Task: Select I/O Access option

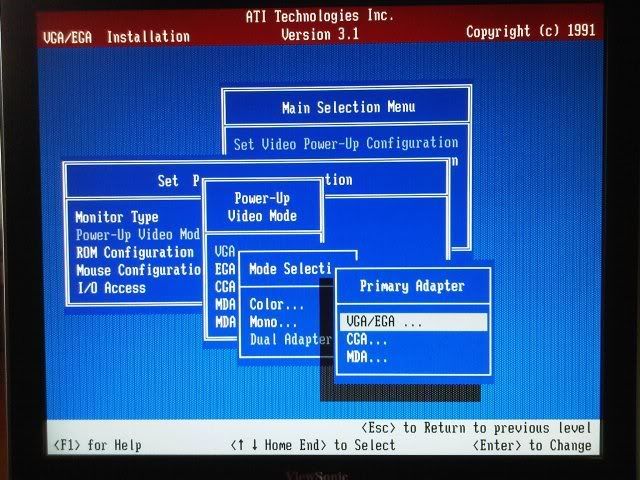Action: point(111,288)
